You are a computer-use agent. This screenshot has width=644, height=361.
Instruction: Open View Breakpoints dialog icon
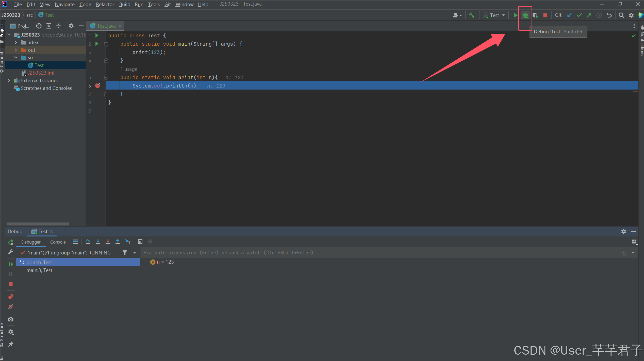tap(11, 296)
